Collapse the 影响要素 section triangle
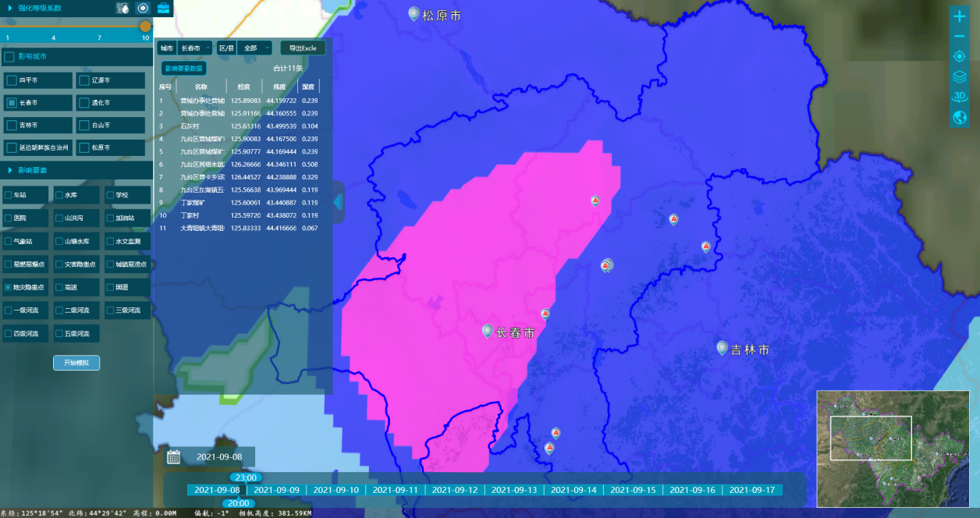Viewport: 980px width, 518px height. (x=9, y=170)
